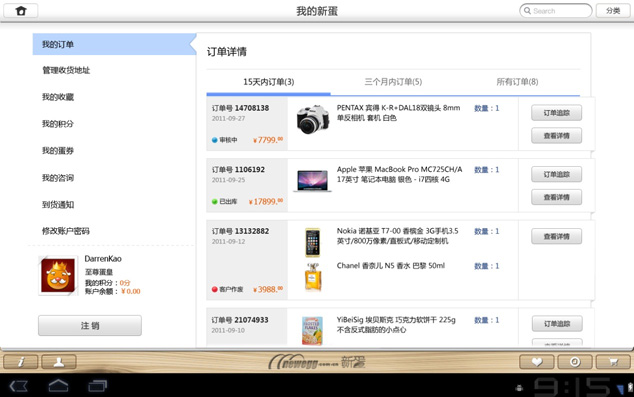Tap the Android home button
Screen dimensions: 634x397
click(x=58, y=386)
